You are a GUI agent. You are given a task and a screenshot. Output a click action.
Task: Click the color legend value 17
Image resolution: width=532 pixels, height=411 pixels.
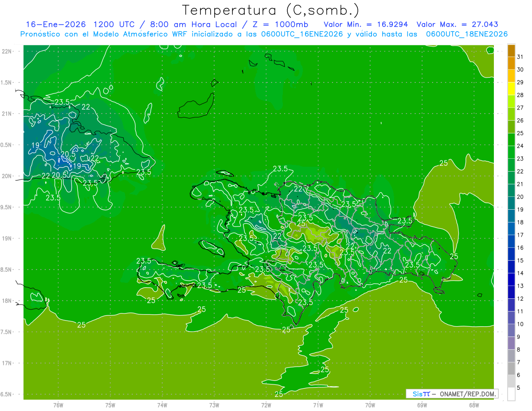(520, 235)
